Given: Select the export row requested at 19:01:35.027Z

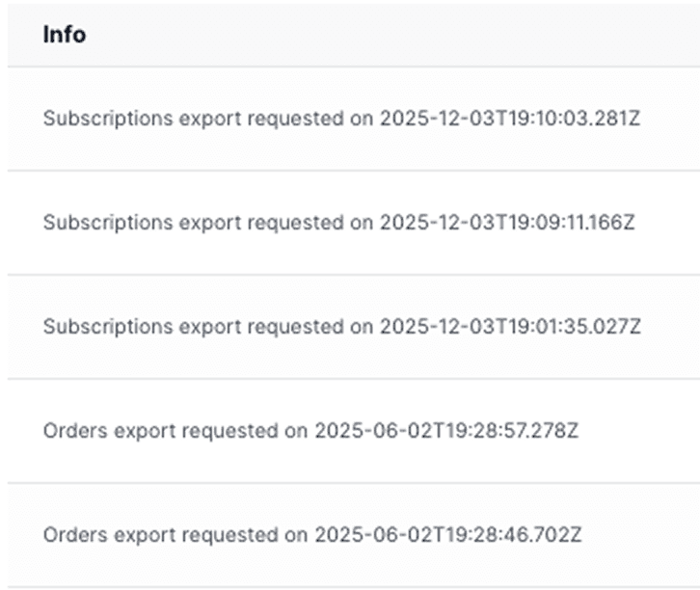Looking at the screenshot, I should [x=342, y=327].
